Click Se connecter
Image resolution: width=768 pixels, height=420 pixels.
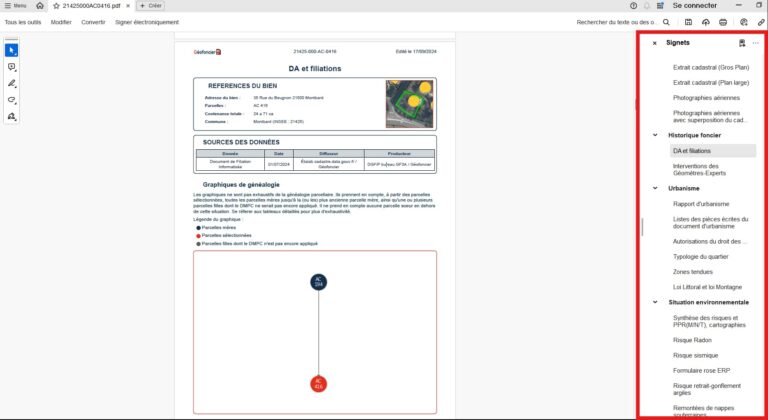tap(695, 5)
